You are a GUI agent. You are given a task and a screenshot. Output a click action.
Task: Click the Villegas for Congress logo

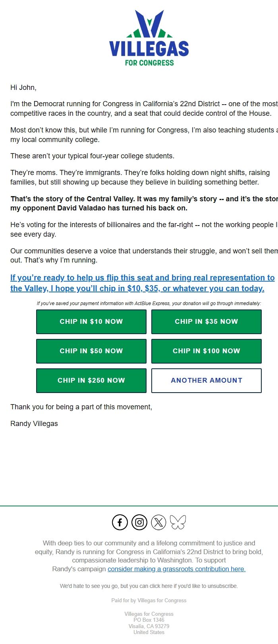pos(149,38)
